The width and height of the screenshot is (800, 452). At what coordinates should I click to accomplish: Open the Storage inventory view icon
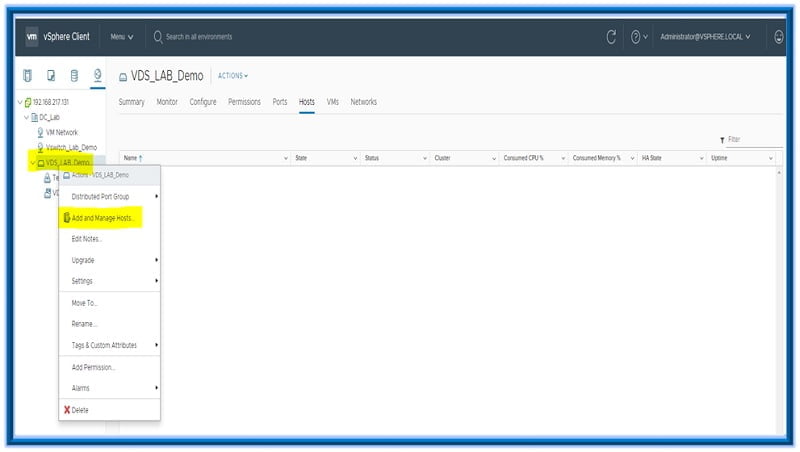(x=74, y=76)
